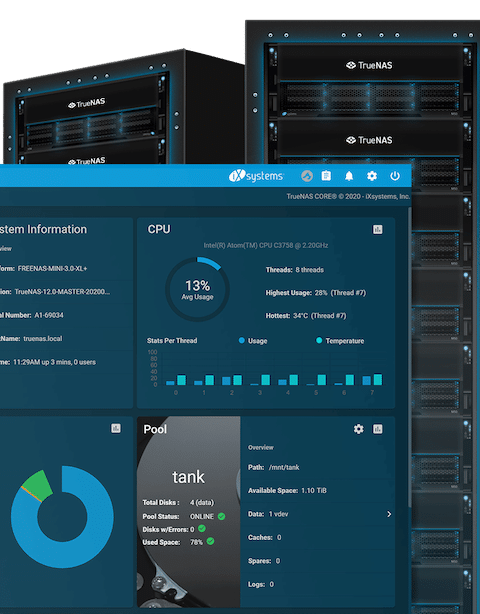Click Hottest 34°C Thread #7 text

pyautogui.click(x=306, y=316)
